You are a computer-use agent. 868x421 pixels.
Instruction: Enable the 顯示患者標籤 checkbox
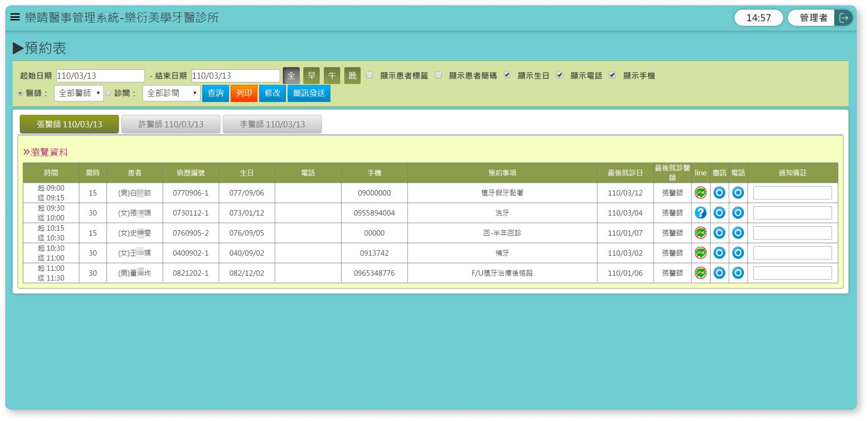tap(369, 75)
